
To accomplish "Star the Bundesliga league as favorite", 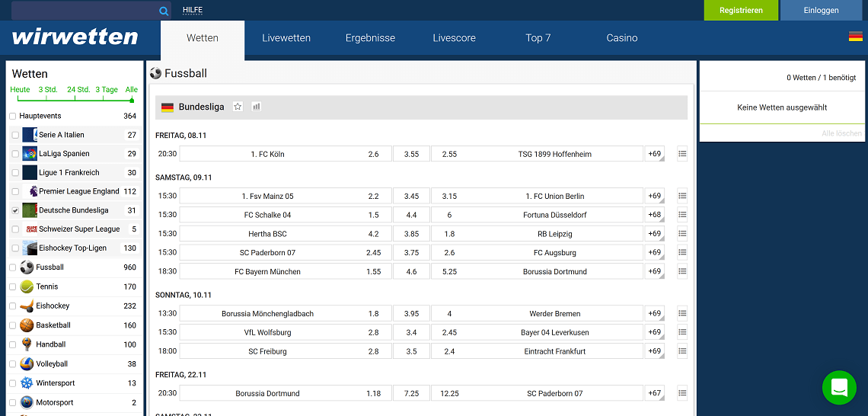I will [x=238, y=107].
